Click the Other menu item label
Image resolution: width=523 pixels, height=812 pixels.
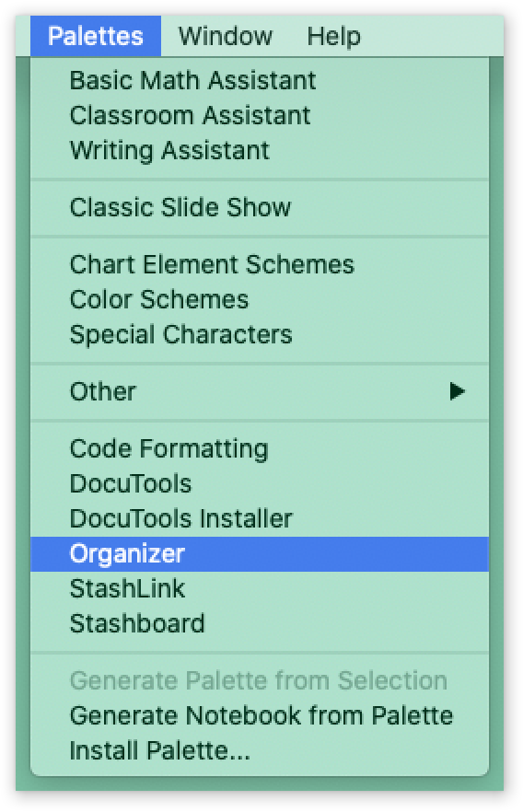click(x=102, y=391)
